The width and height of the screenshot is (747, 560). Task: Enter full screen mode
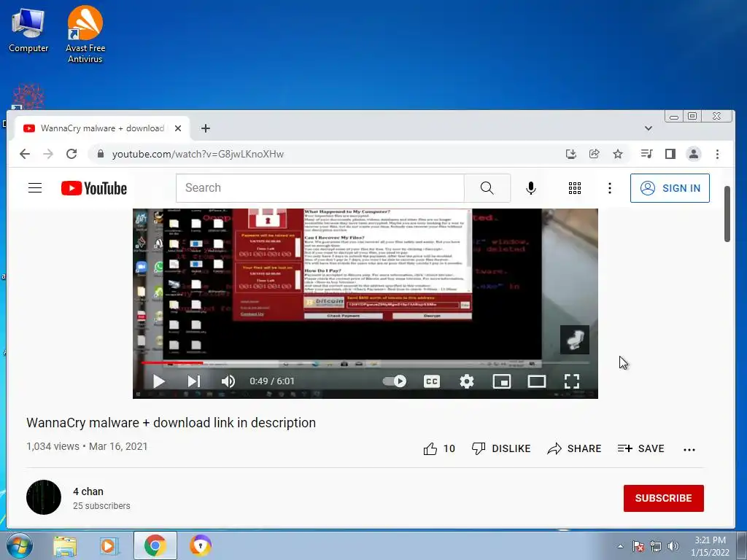572,381
